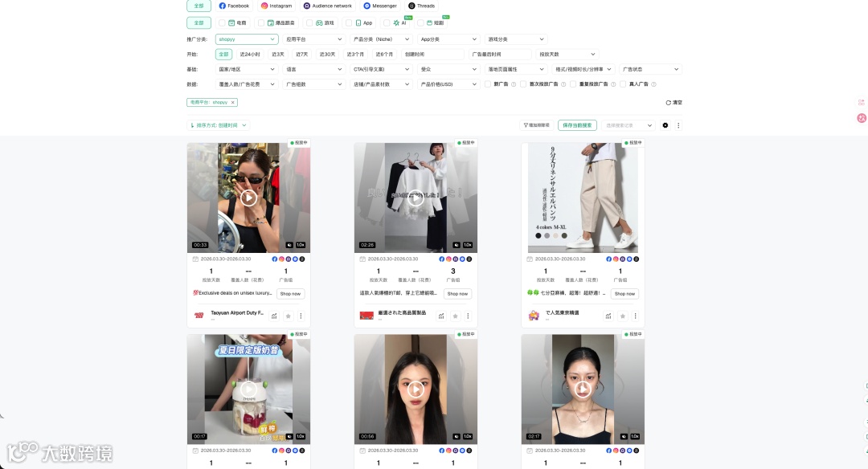The width and height of the screenshot is (868, 469).
Task: Select the Messenger platform filter
Action: click(x=380, y=6)
